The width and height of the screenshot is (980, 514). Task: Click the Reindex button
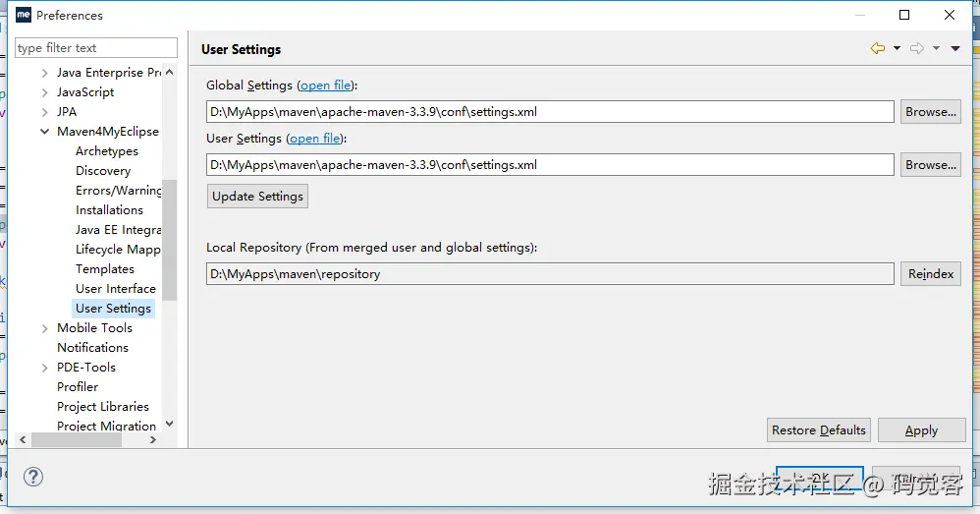coord(931,274)
